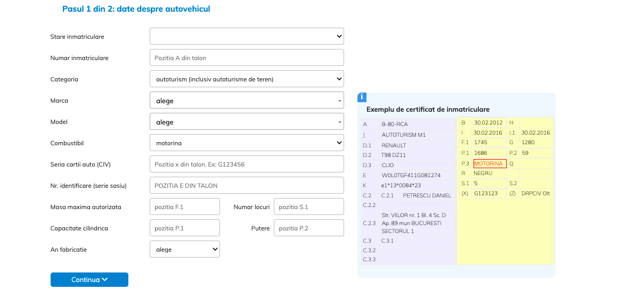Click the Continua button
The height and width of the screenshot is (306, 644).
click(x=89, y=279)
